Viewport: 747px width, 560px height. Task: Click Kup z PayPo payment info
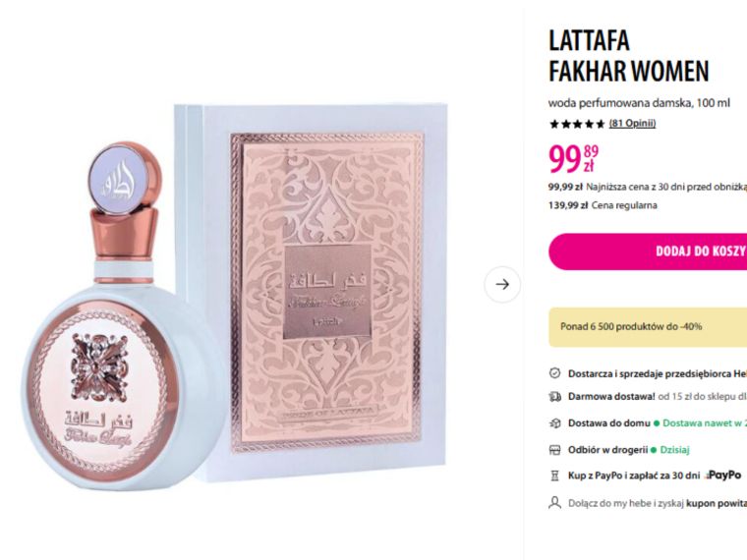pyautogui.click(x=634, y=476)
